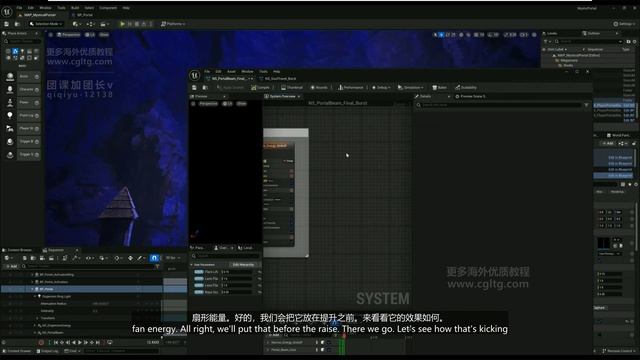Click the Performance button in Niagara toolbar

[x=351, y=87]
